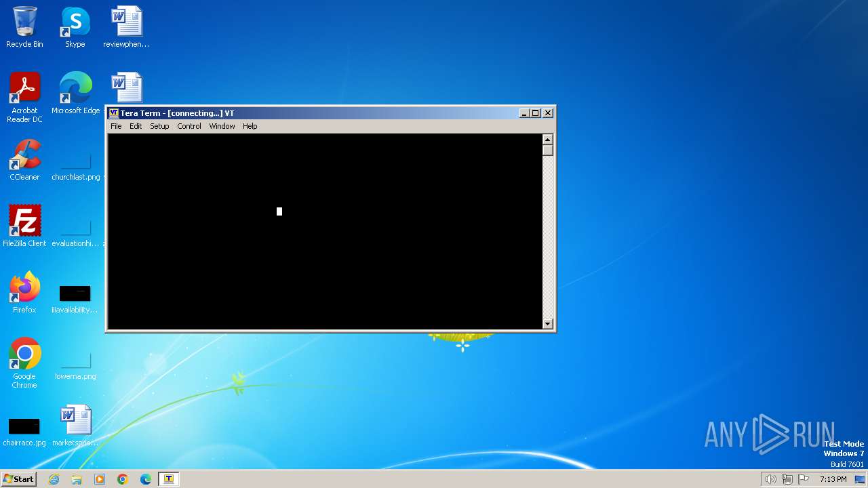Select the CCleaner desktop shortcut
This screenshot has height=488, width=868.
point(24,160)
